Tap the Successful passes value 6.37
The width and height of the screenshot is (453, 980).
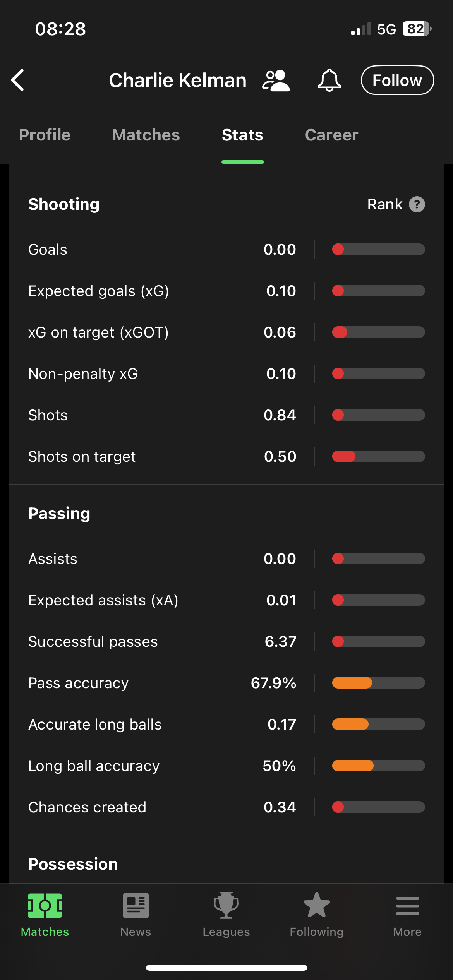coord(280,642)
